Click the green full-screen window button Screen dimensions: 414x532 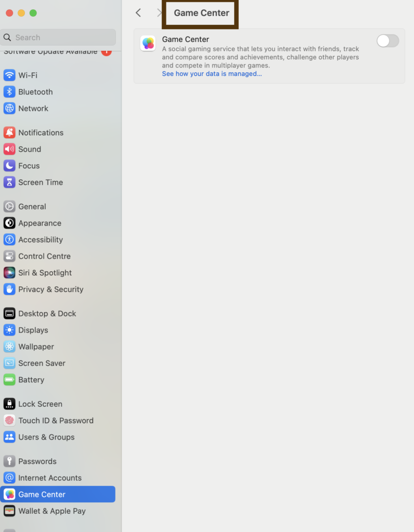33,13
